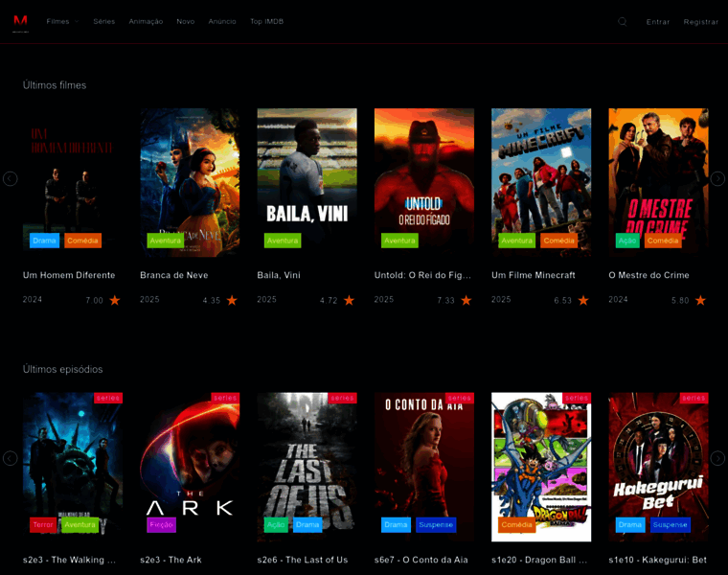The height and width of the screenshot is (575, 728).
Task: Open the Top IMDB page
Action: click(266, 21)
